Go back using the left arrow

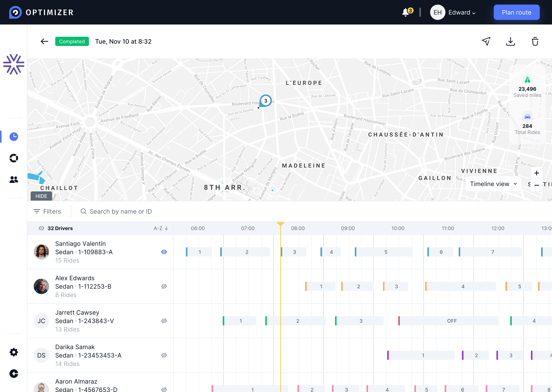pyautogui.click(x=44, y=41)
